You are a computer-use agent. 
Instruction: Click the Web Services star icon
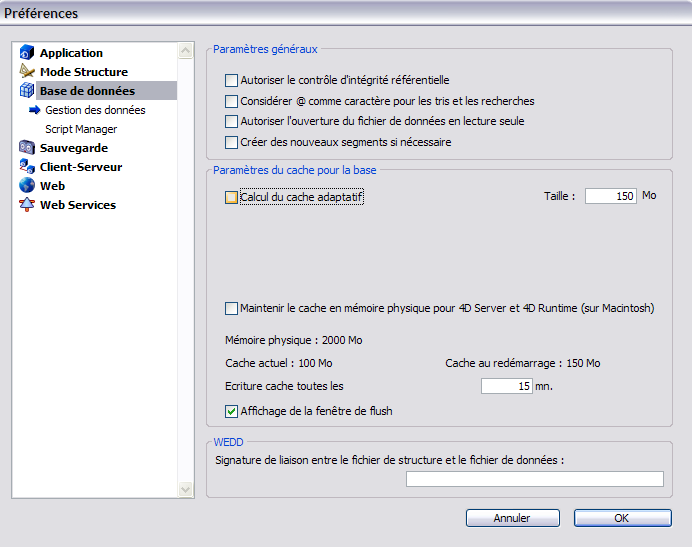pos(27,205)
